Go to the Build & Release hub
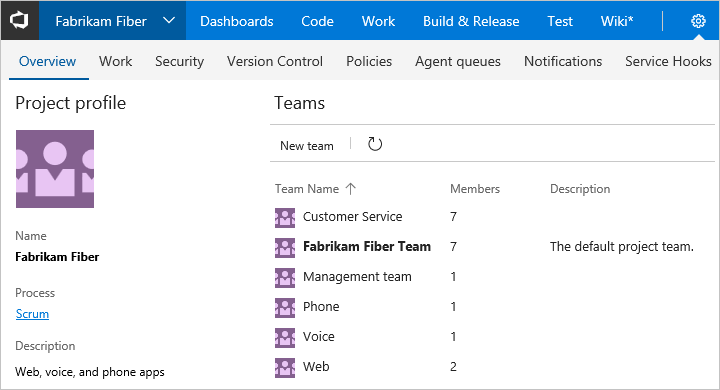The height and width of the screenshot is (390, 720). click(x=471, y=21)
